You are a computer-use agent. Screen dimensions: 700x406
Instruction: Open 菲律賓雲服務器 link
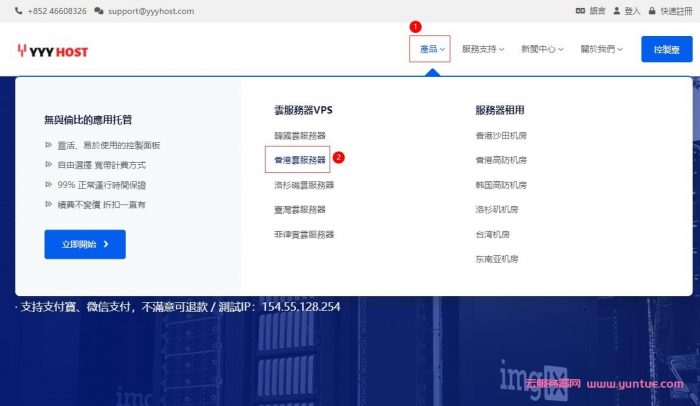304,235
